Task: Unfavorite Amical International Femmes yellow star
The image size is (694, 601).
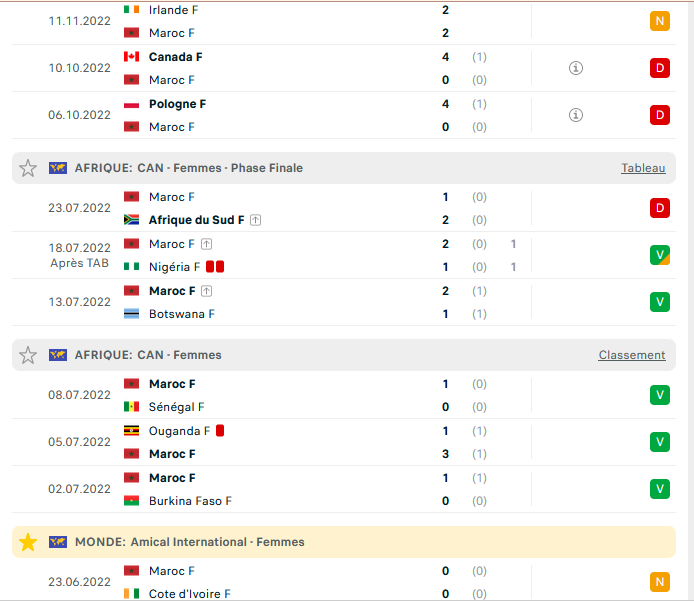Action: [x=28, y=542]
